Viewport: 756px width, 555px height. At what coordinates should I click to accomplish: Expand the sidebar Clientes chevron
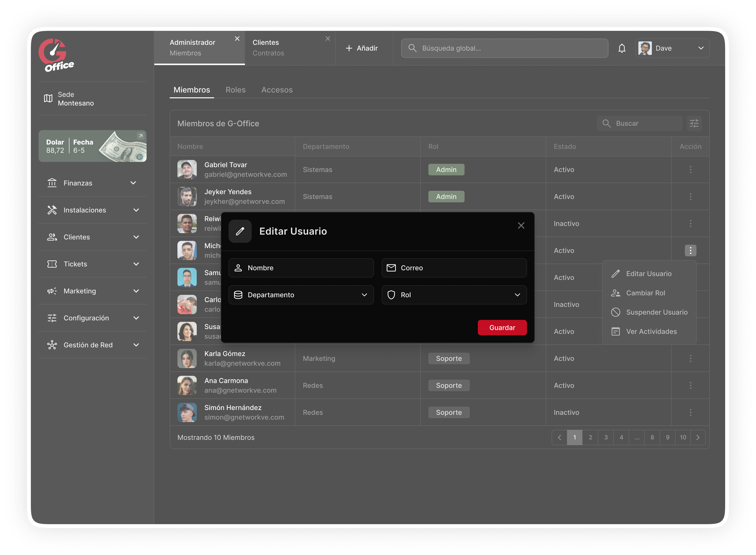[136, 237]
